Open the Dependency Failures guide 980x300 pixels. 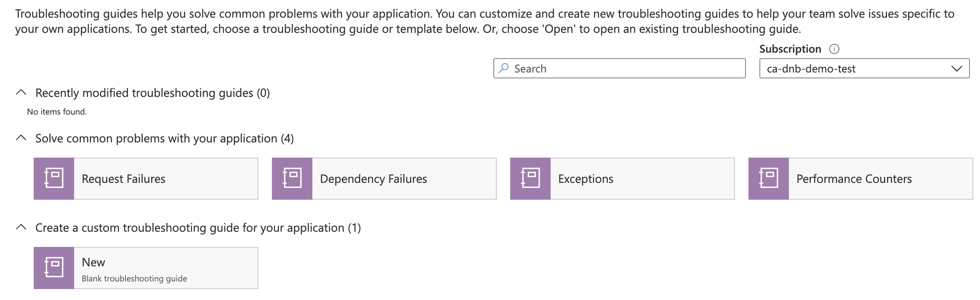coord(384,179)
